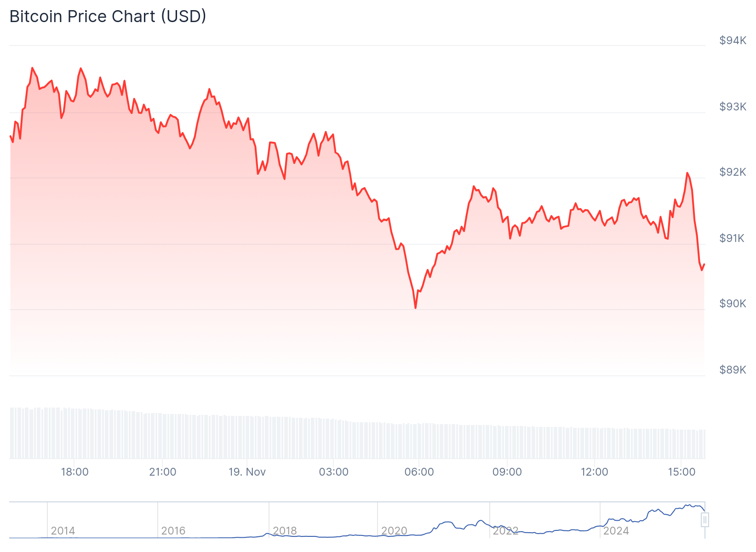Click the 15:00 time axis label
Viewport: 756px width, 552px height.
coord(682,472)
